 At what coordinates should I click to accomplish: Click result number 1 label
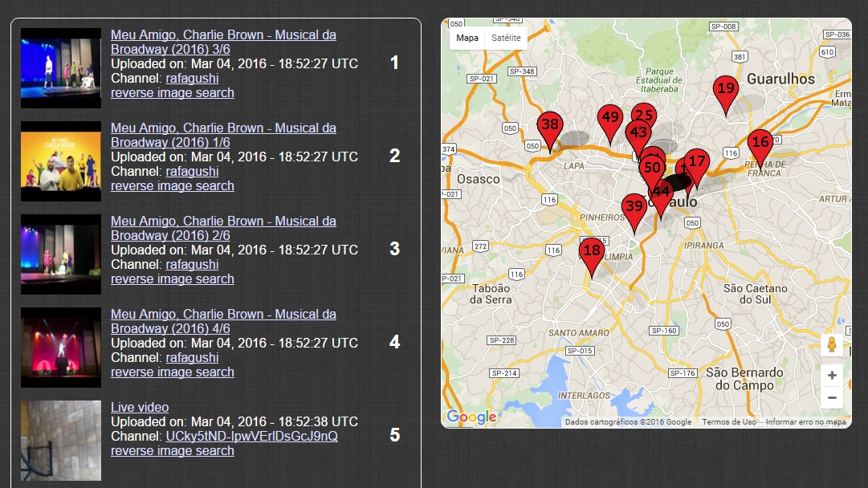pyautogui.click(x=394, y=63)
